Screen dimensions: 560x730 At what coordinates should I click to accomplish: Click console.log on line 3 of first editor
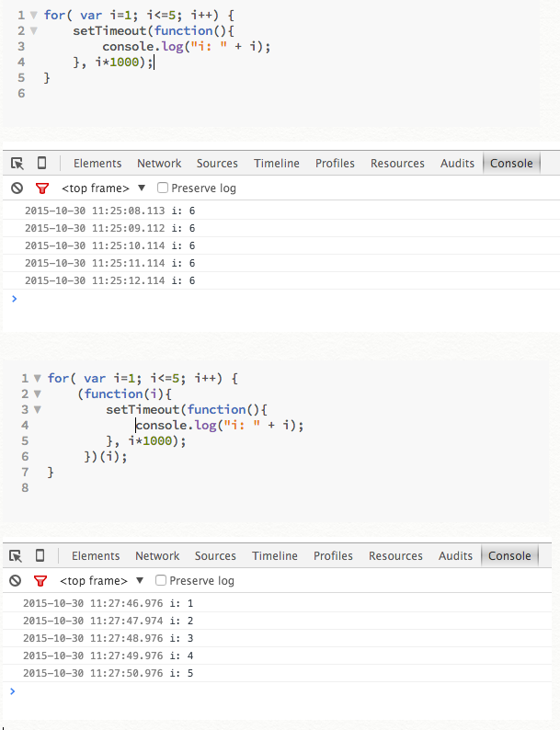(x=143, y=47)
